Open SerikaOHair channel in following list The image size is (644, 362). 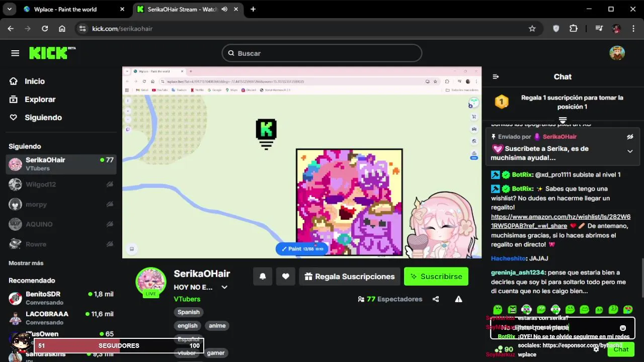point(61,164)
